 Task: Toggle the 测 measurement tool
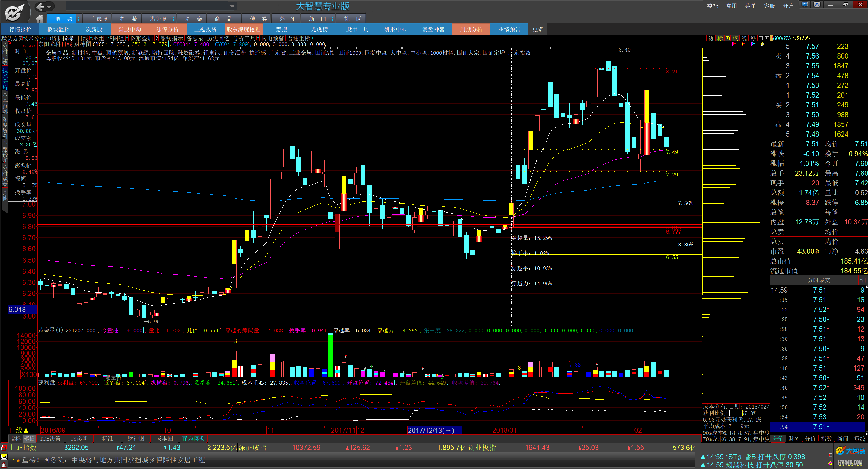(x=711, y=38)
